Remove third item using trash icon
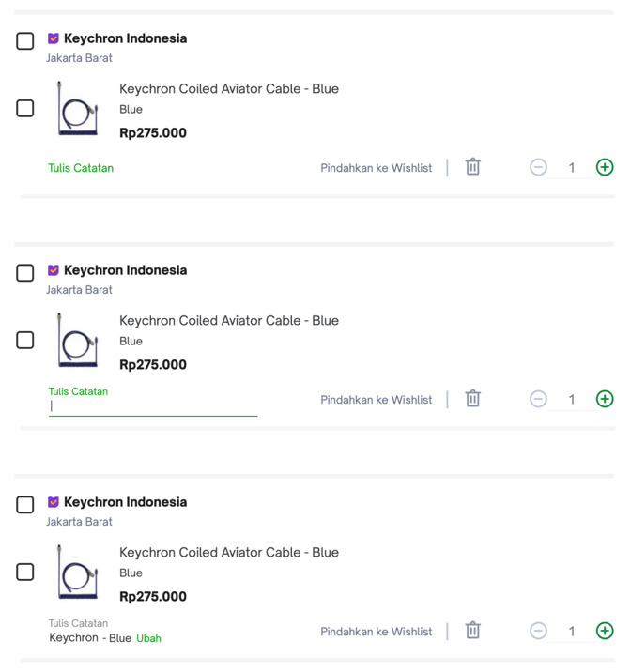This screenshot has height=672, width=631. tap(473, 631)
